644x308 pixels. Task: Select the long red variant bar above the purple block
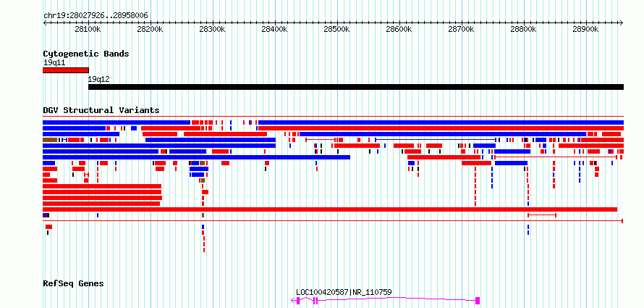(x=330, y=209)
